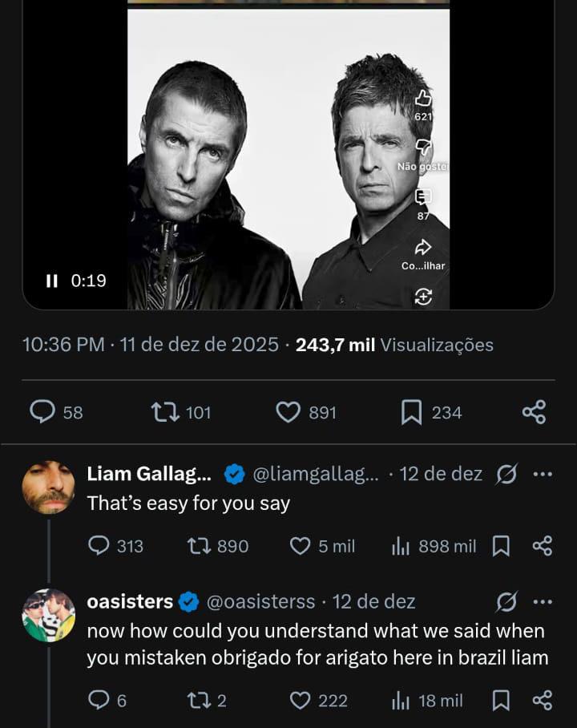
Task: Reply to the main post (58)
Action: pos(42,412)
